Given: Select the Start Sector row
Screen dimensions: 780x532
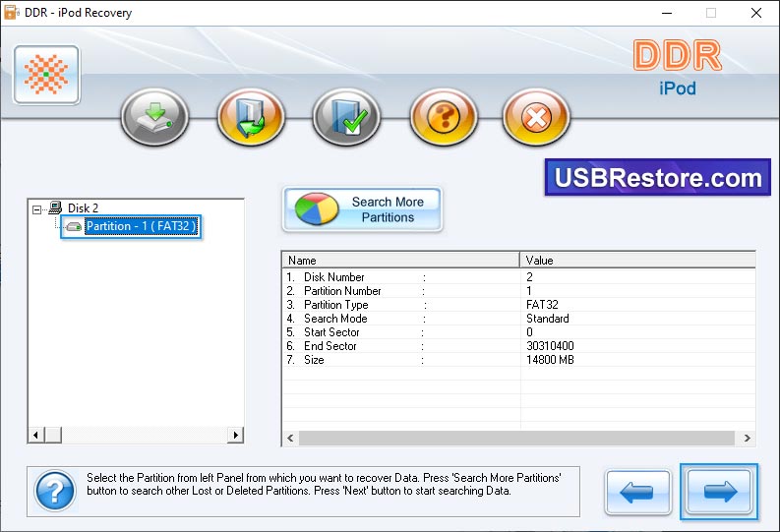Looking at the screenshot, I should tap(518, 332).
